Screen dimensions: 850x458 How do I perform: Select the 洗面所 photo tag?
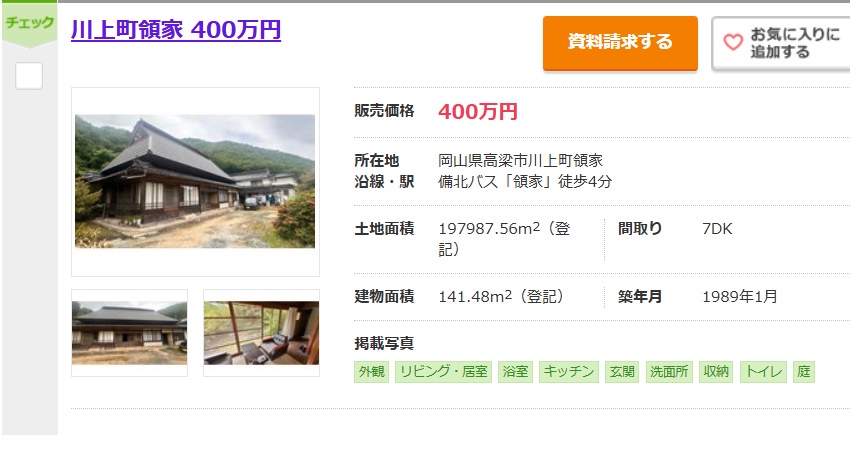[669, 372]
